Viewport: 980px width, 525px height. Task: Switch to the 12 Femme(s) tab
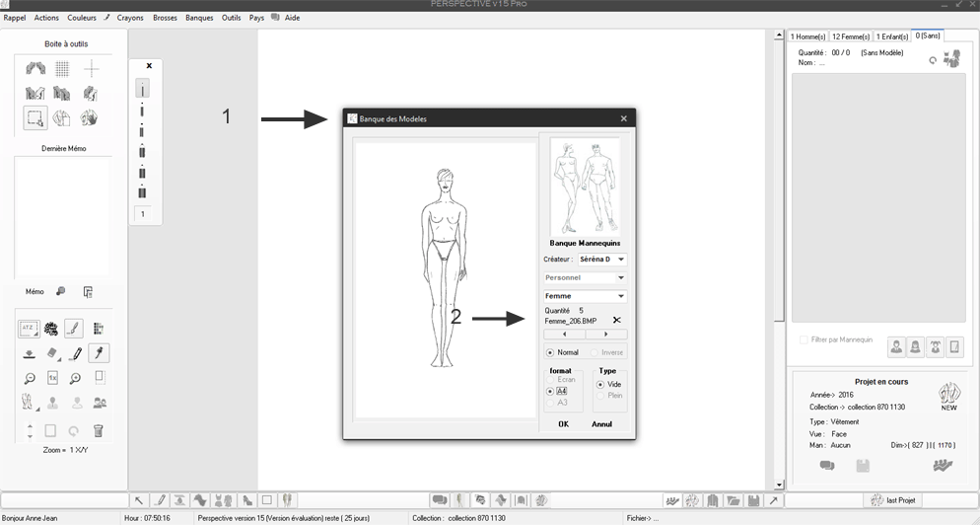coord(851,37)
